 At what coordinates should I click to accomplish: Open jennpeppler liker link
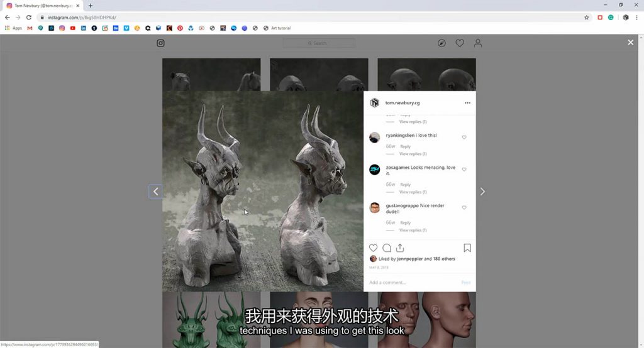[x=409, y=259]
